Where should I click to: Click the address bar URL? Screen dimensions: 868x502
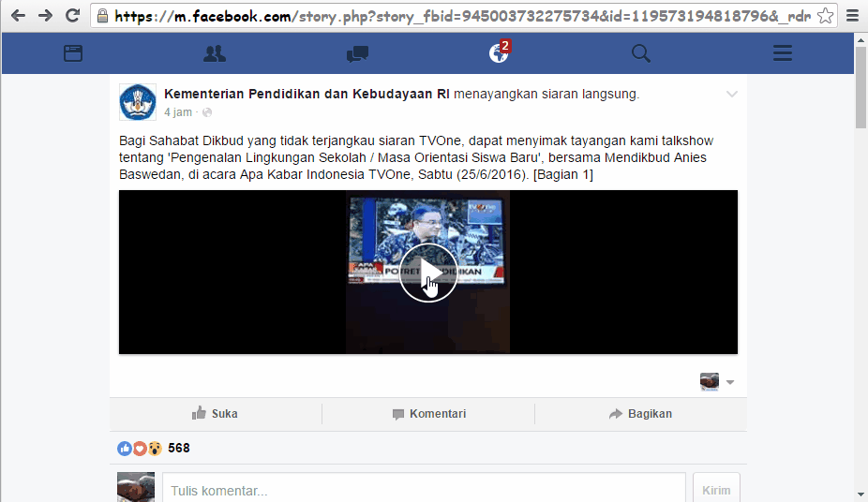(x=462, y=16)
